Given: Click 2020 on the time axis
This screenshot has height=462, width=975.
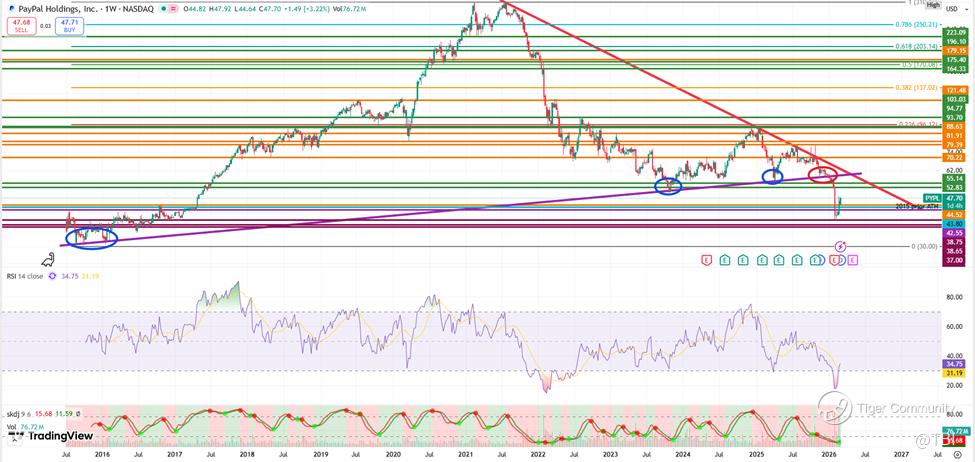Looking at the screenshot, I should (392, 456).
